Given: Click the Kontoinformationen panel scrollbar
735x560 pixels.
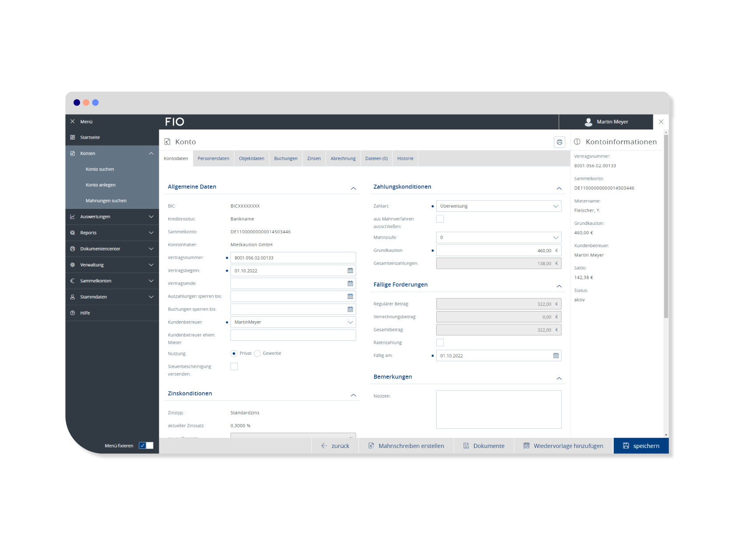Looking at the screenshot, I should 666,226.
